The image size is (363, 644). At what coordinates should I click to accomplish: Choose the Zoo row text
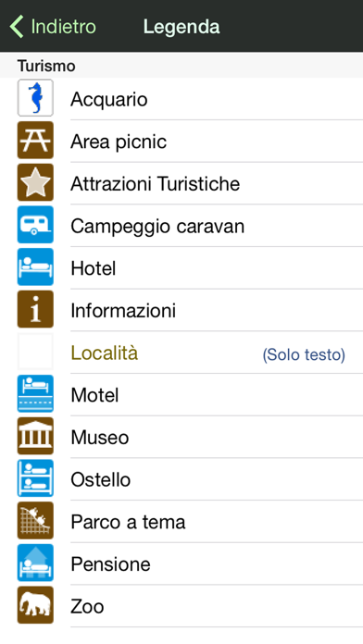87,607
